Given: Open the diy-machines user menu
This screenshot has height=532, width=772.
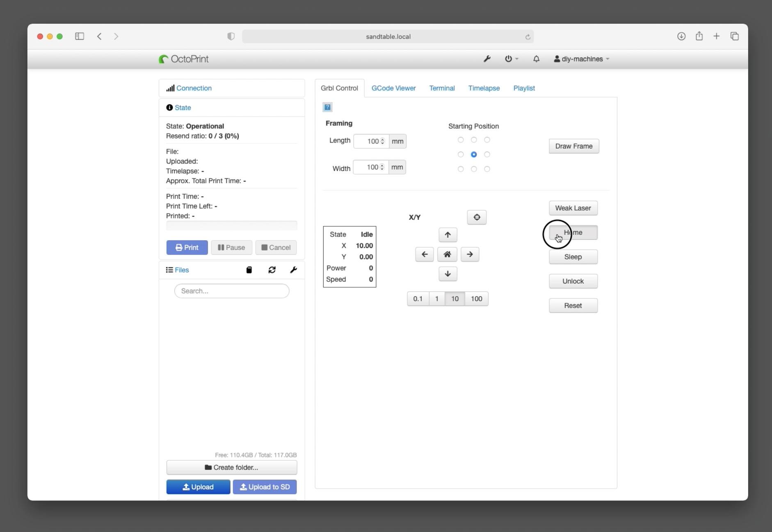Looking at the screenshot, I should tap(581, 59).
